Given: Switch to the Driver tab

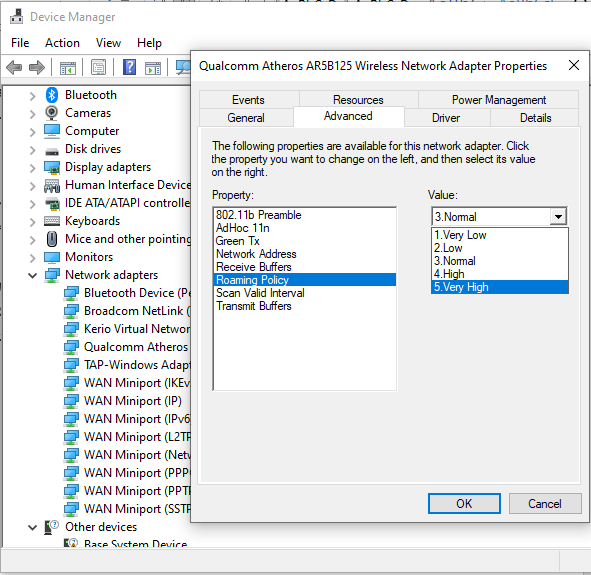Looking at the screenshot, I should [446, 118].
